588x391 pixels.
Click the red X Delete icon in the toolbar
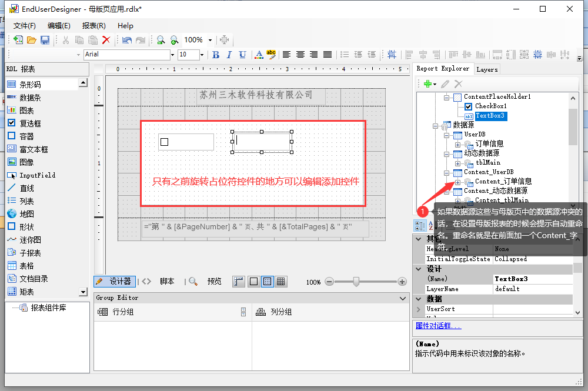click(106, 40)
